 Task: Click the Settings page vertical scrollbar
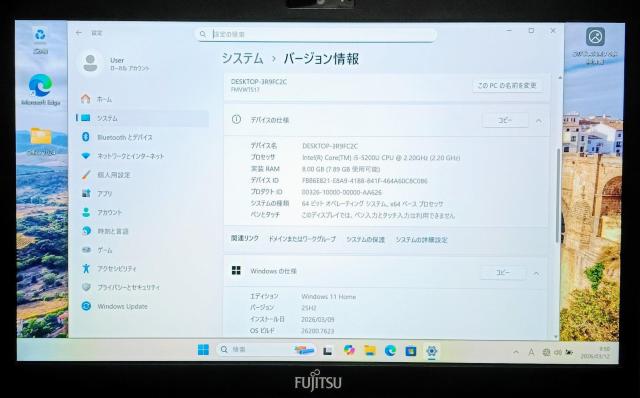pos(557,196)
